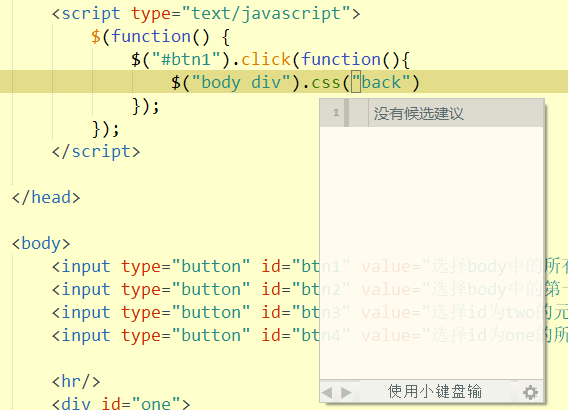Select candidate row 1 in the IME popup

click(x=432, y=113)
